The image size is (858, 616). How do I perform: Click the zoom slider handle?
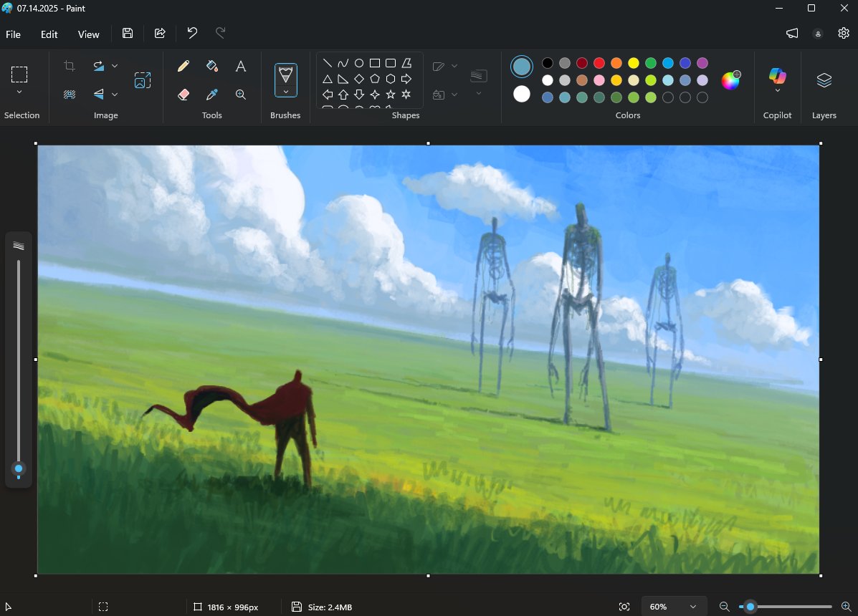[750, 607]
